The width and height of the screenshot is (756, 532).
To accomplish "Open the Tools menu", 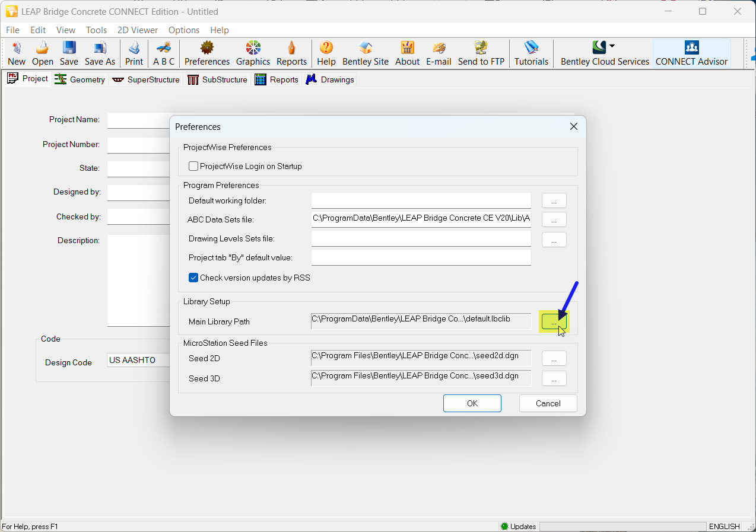I will coord(96,30).
